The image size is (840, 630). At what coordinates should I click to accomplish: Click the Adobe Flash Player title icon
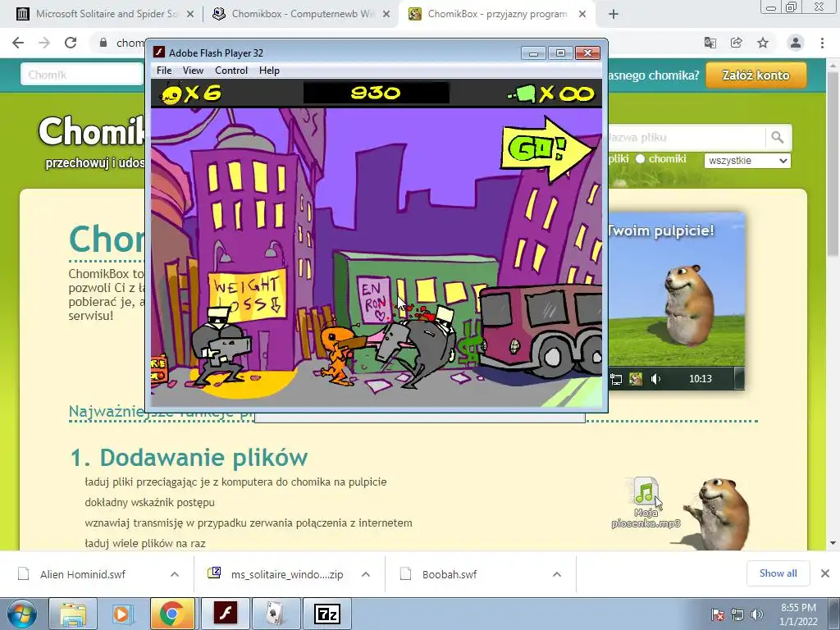(158, 52)
